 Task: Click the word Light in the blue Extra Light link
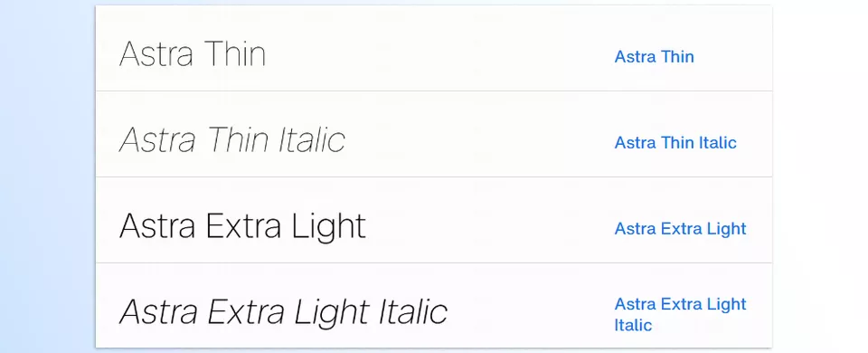[726, 229]
